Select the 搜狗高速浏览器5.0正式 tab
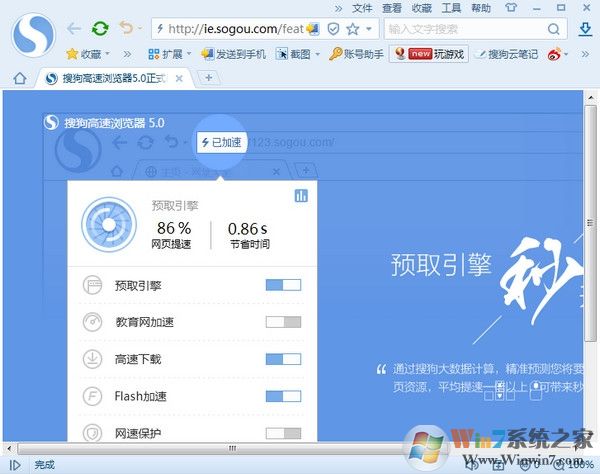600x474 pixels. pos(115,78)
